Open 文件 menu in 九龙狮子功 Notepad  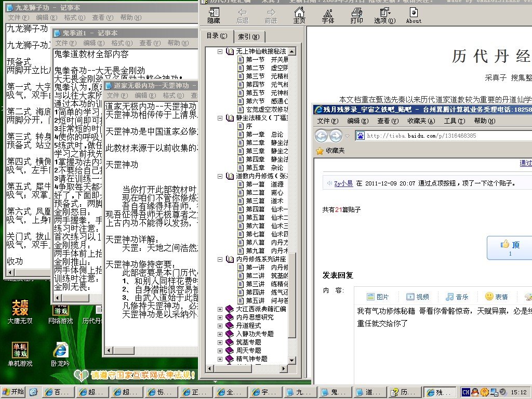point(19,17)
